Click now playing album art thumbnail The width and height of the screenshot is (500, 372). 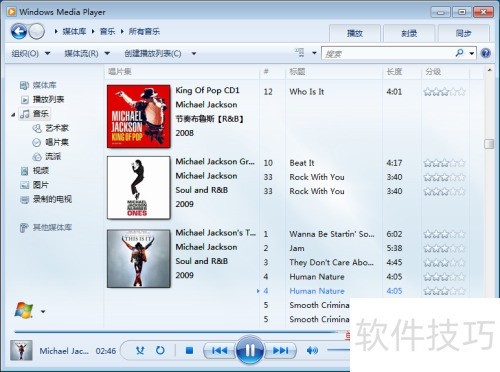pyautogui.click(x=21, y=350)
